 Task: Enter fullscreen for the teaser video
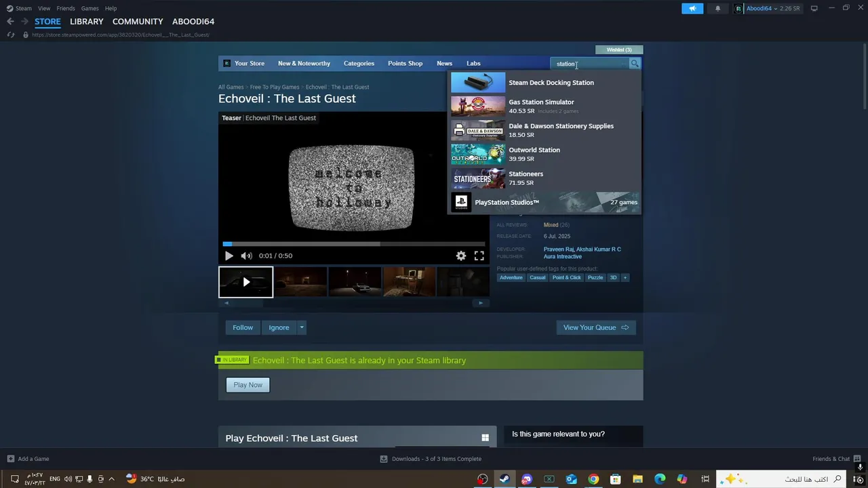point(479,256)
